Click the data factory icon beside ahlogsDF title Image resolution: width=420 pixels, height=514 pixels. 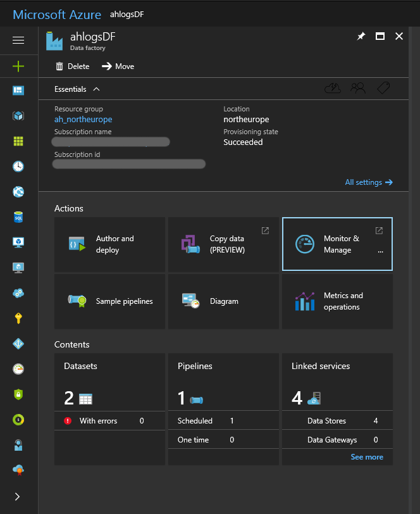[54, 41]
